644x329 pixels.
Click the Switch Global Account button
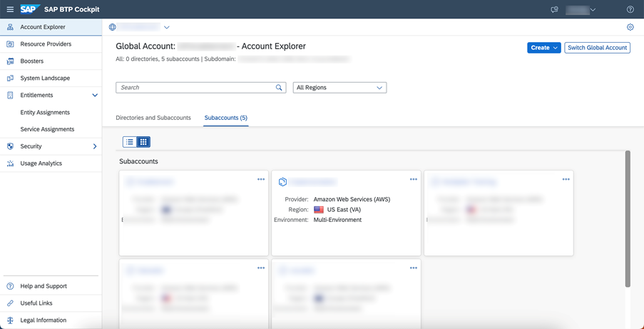pyautogui.click(x=597, y=48)
